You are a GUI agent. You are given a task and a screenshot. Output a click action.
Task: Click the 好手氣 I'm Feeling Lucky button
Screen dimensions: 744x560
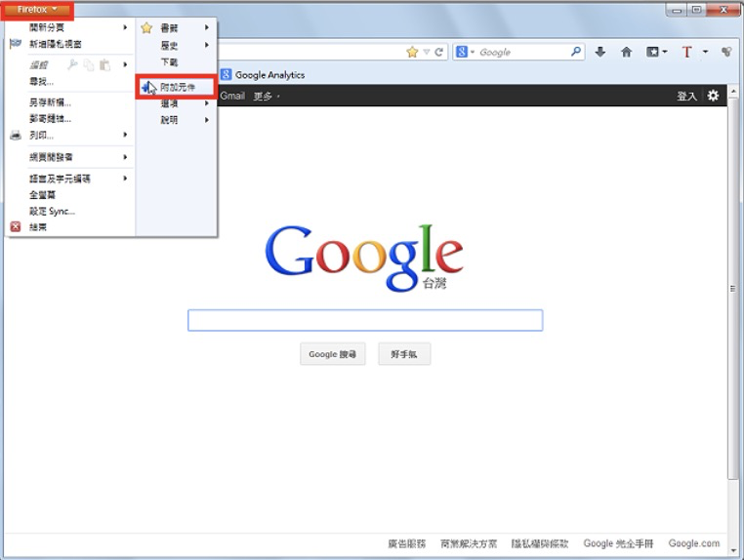click(404, 354)
